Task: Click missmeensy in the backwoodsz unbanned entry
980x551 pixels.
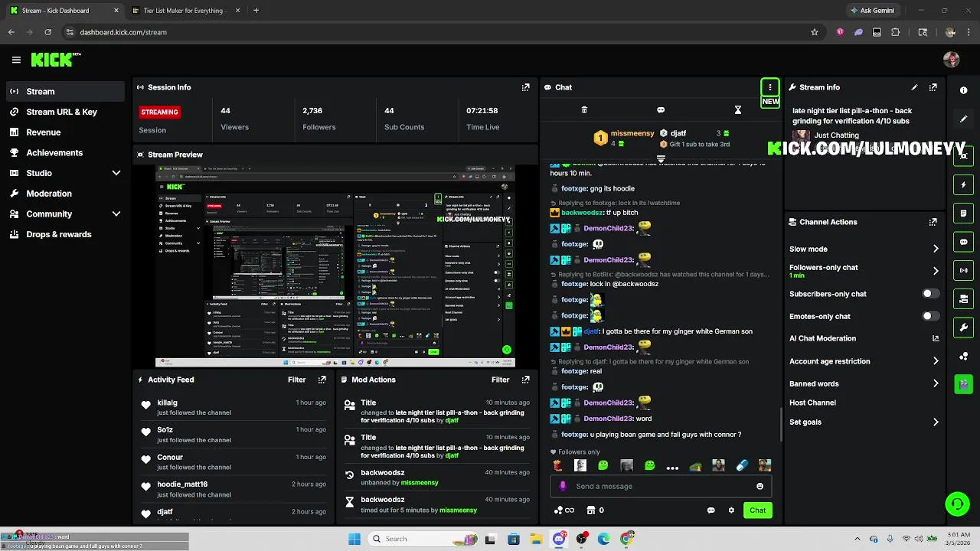Action: coord(419,483)
